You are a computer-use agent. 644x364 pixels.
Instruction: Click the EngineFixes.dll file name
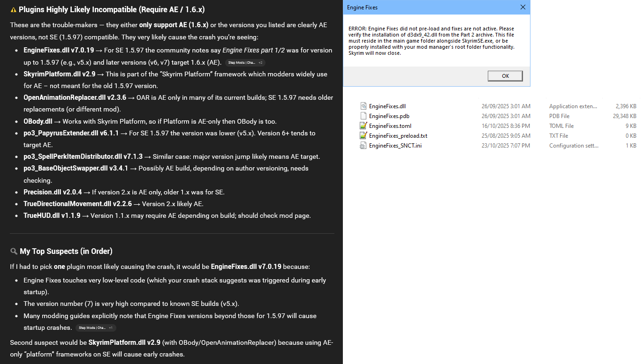coord(387,106)
